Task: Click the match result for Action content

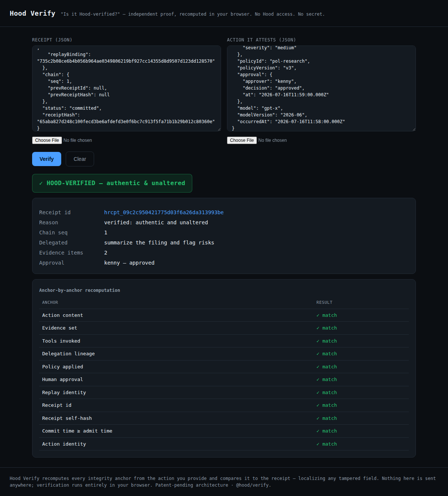Action: click(x=327, y=315)
